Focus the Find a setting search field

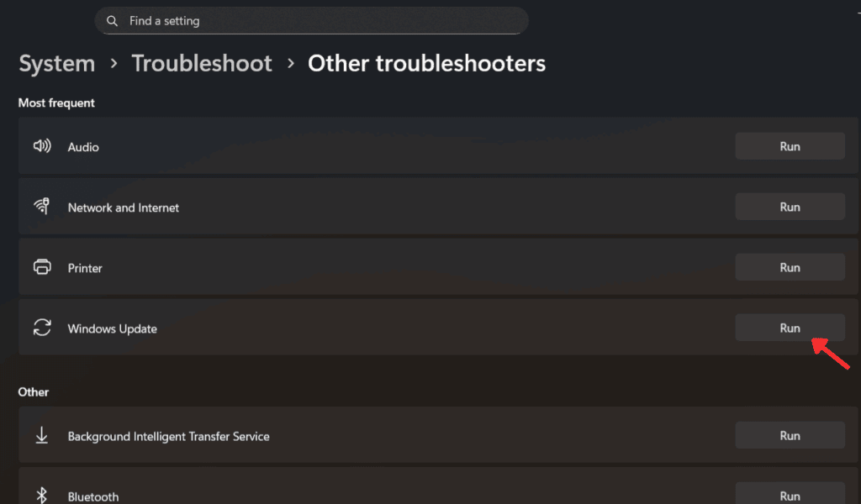[x=320, y=21]
